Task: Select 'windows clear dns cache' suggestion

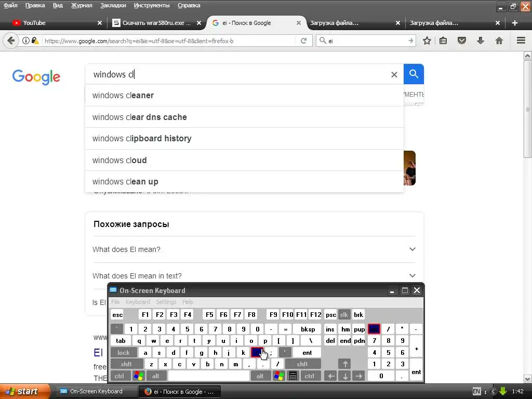Action: 244,117
